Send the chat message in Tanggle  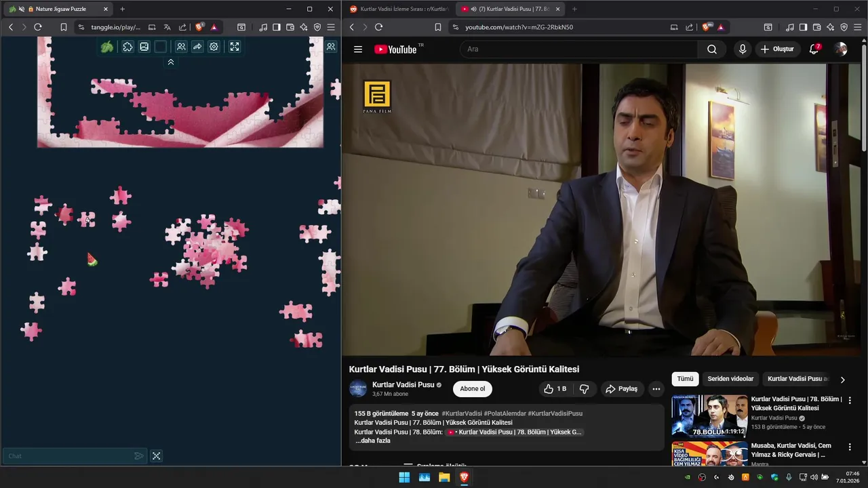(139, 456)
